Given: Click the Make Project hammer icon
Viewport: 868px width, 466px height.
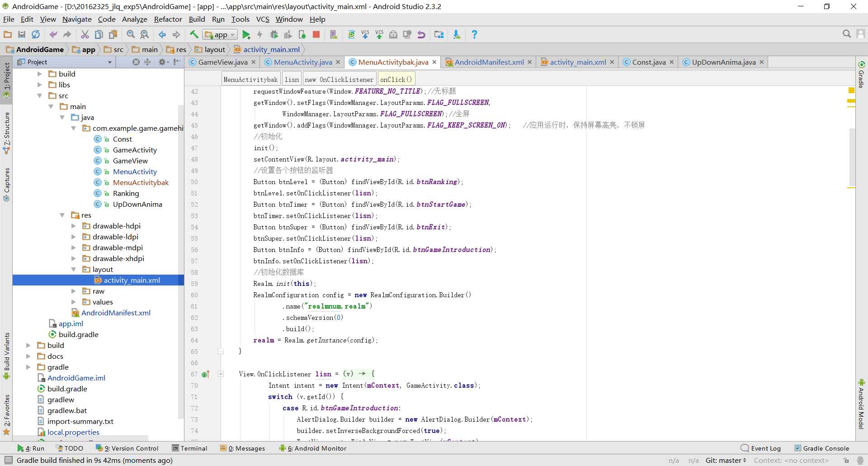Looking at the screenshot, I should [194, 34].
